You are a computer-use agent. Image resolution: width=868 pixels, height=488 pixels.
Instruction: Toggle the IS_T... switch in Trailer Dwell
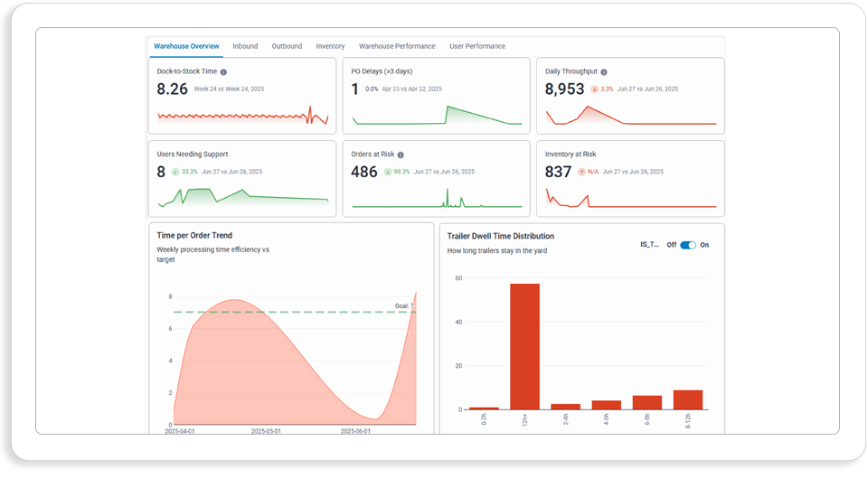[688, 245]
